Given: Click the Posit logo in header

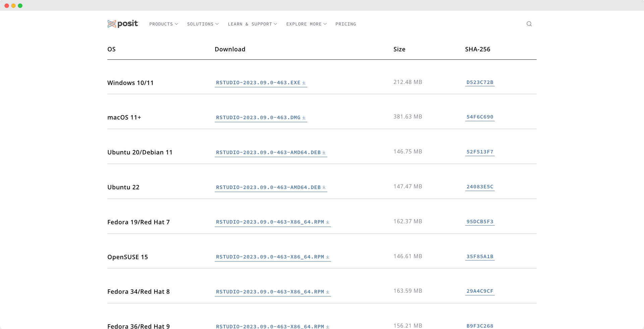Looking at the screenshot, I should point(123,24).
